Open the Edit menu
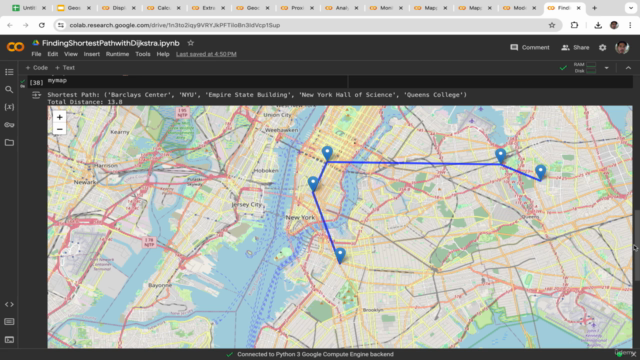The height and width of the screenshot is (360, 640). pos(53,54)
